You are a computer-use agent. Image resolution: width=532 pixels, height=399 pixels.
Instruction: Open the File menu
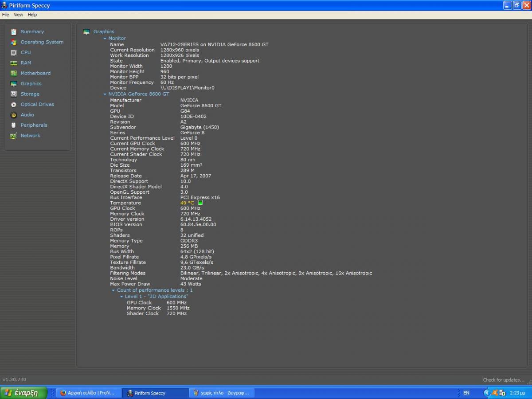coord(5,15)
